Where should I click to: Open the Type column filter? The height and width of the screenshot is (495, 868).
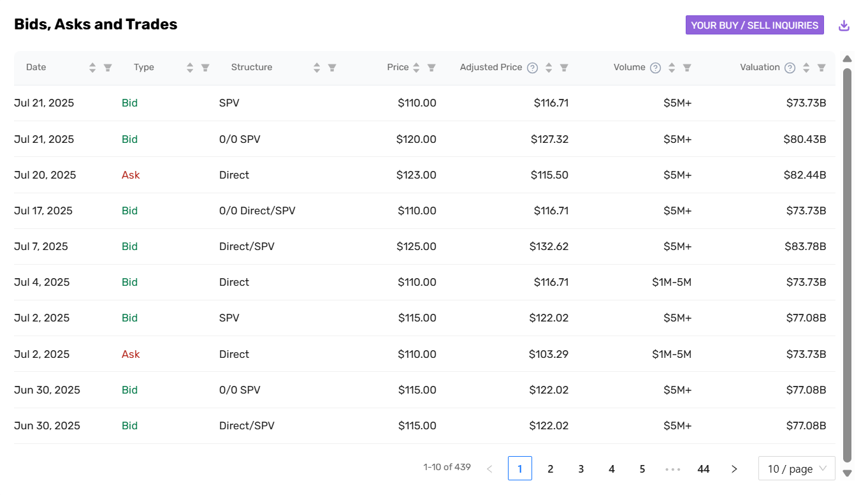click(x=205, y=68)
